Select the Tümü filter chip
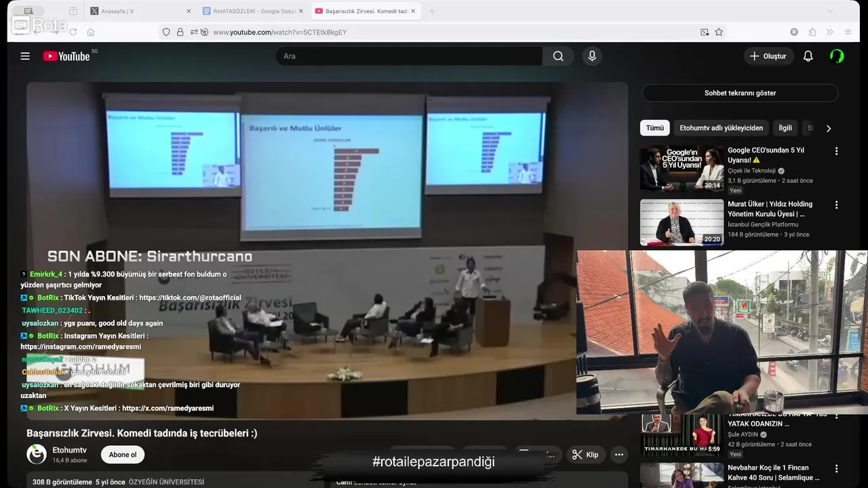This screenshot has height=488, width=868. pos(655,128)
